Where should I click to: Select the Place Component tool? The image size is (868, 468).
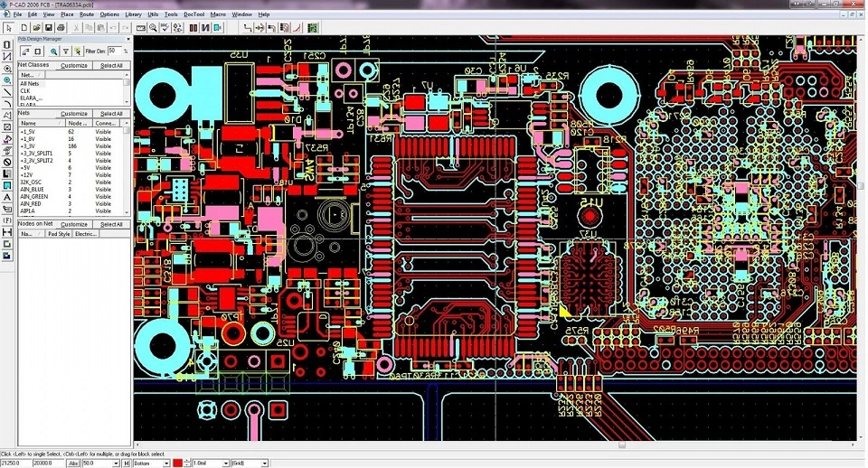7,45
